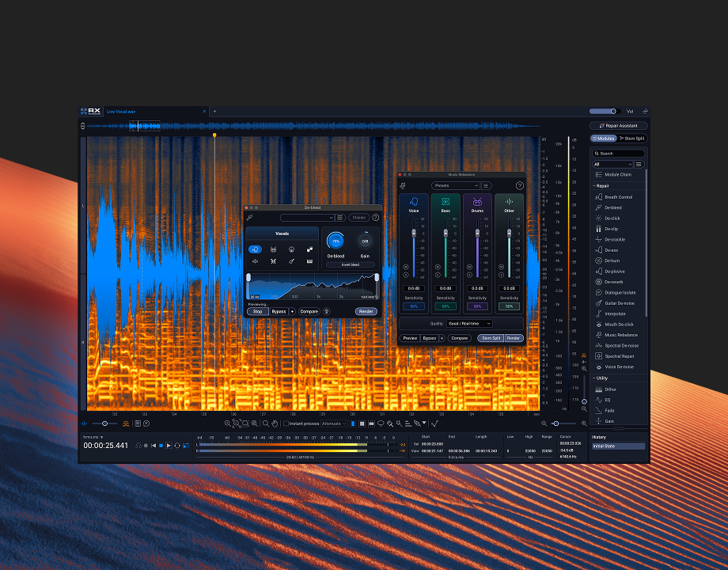The width and height of the screenshot is (728, 570).
Task: Open De-bleed help question mark
Action: pyautogui.click(x=376, y=218)
